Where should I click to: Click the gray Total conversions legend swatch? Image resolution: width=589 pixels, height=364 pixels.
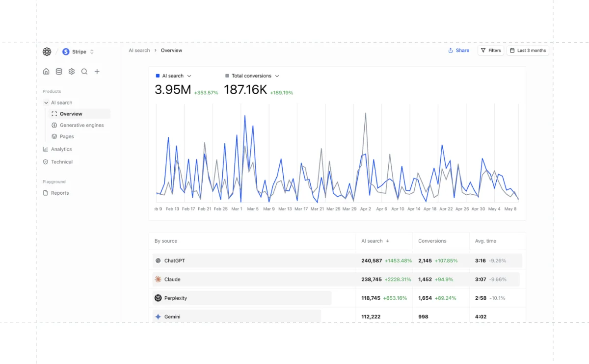point(227,76)
